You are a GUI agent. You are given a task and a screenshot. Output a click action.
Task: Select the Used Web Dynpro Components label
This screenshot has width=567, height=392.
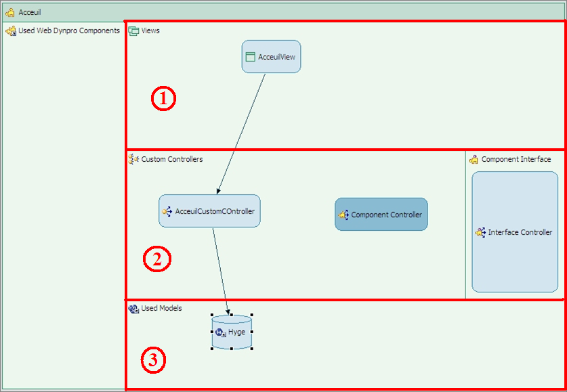point(69,31)
